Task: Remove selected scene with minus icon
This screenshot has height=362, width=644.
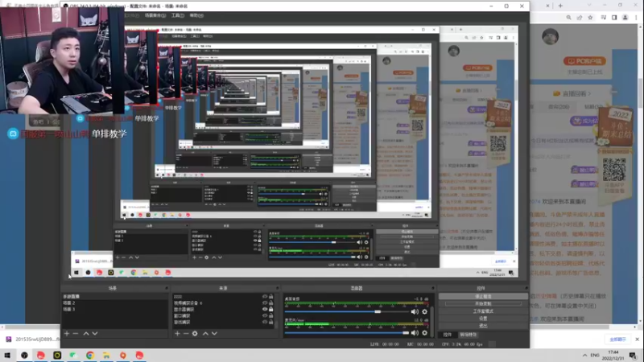Action: coord(76,334)
